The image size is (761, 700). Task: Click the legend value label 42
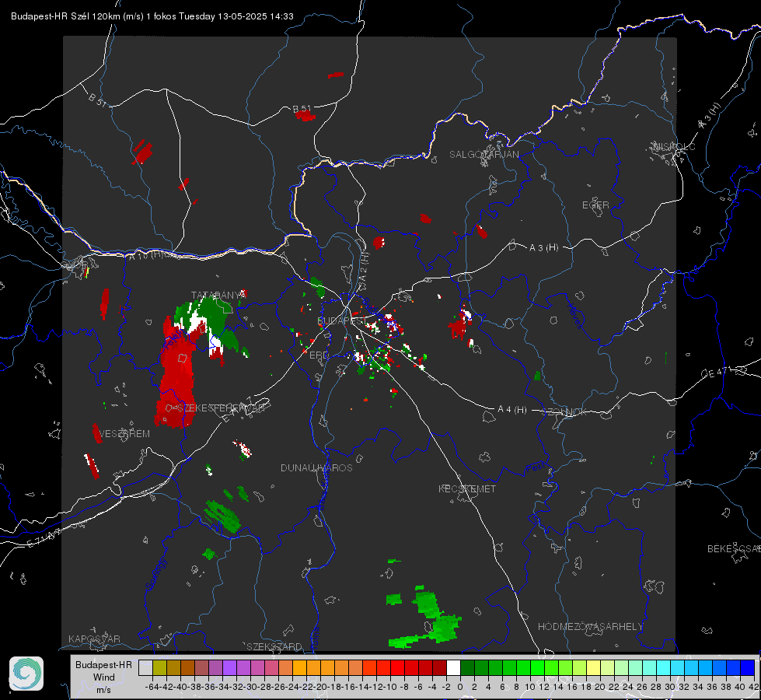(753, 687)
